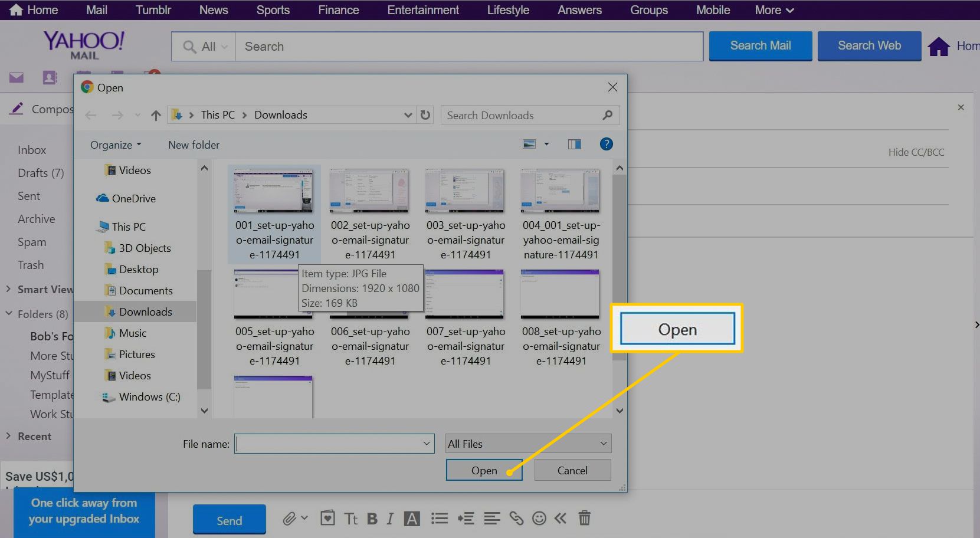This screenshot has height=538, width=980.
Task: Click the search magnifier in Search Downloads
Action: (608, 115)
